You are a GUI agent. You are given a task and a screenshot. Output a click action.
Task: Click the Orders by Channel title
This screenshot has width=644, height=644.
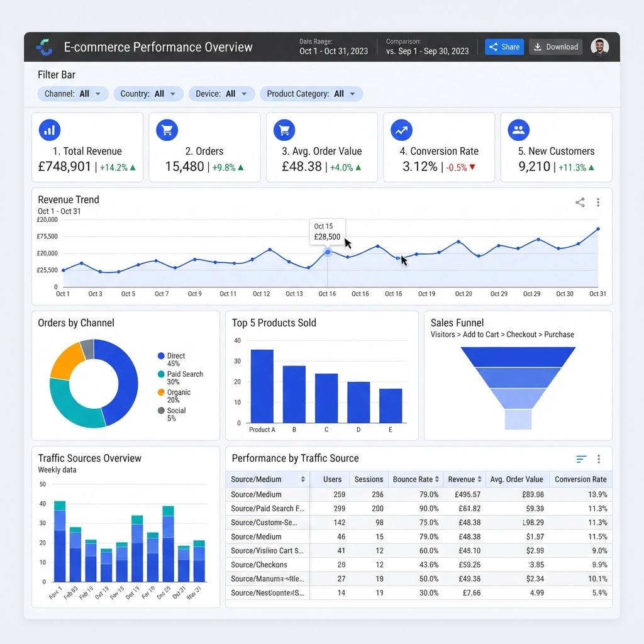point(76,323)
